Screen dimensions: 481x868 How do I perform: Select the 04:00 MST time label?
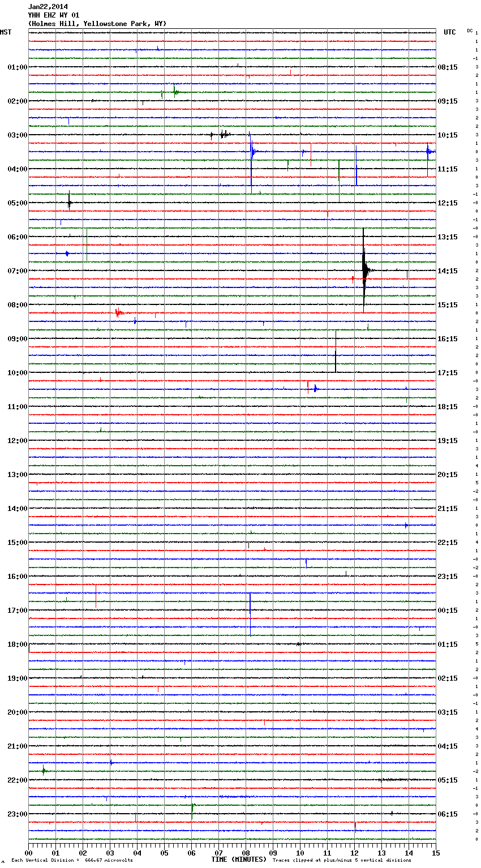18,169
